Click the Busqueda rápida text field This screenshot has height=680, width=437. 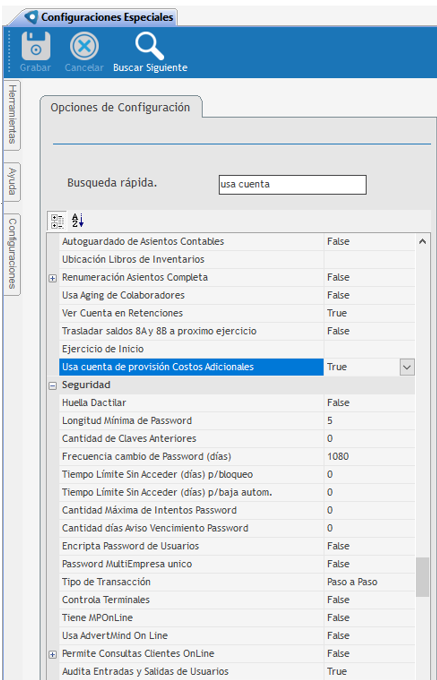293,185
